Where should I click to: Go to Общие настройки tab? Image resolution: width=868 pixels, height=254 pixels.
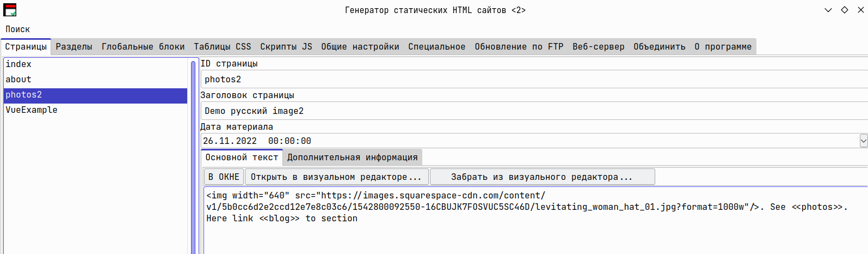tap(360, 47)
